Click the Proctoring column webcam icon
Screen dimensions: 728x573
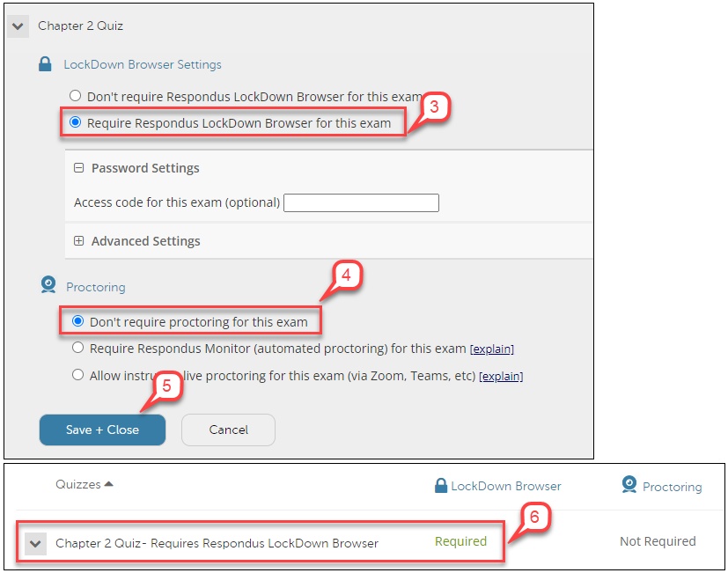click(x=629, y=484)
